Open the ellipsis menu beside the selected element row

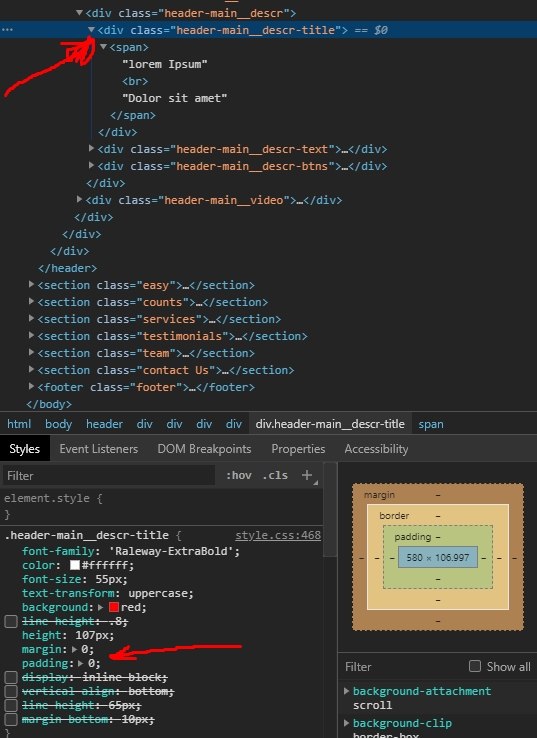(x=7, y=30)
